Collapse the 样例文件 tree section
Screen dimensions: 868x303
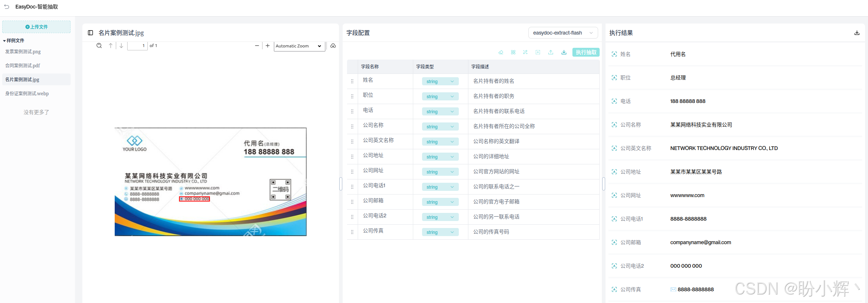point(4,41)
